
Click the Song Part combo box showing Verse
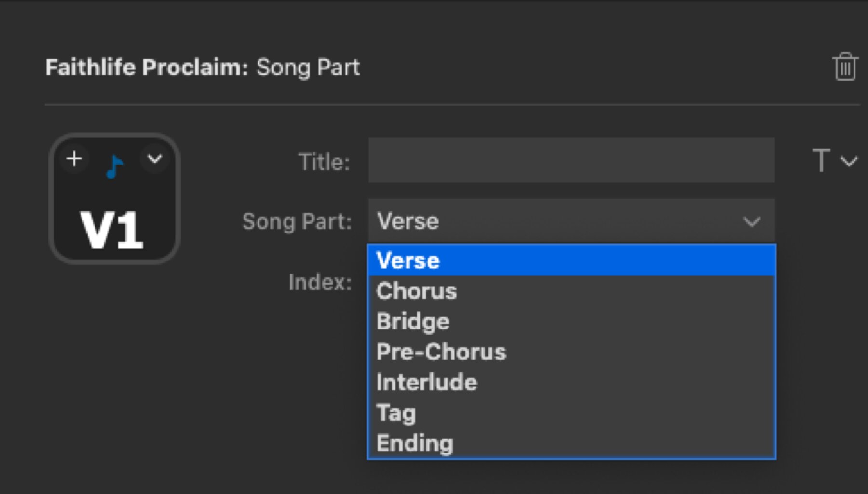pos(571,221)
